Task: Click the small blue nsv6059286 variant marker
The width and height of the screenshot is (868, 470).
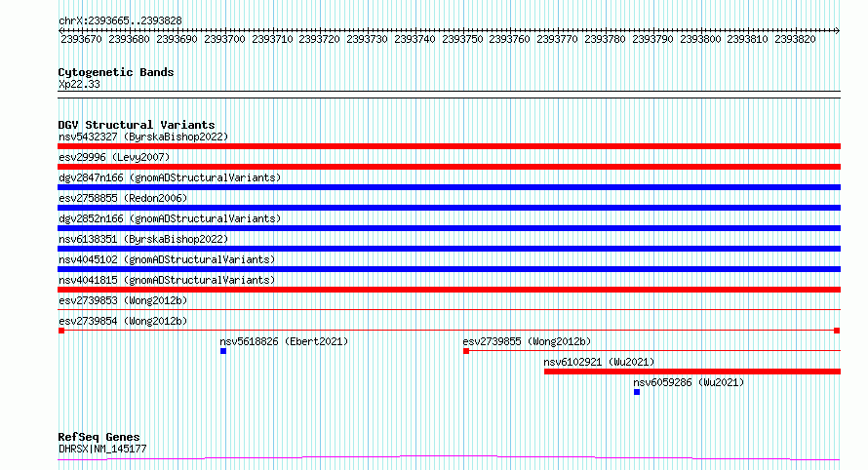Action: (637, 392)
